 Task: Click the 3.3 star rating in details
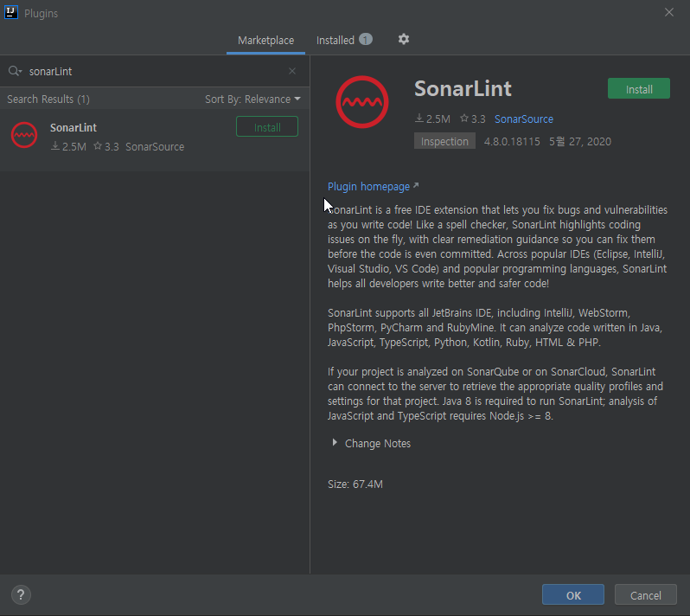(473, 119)
